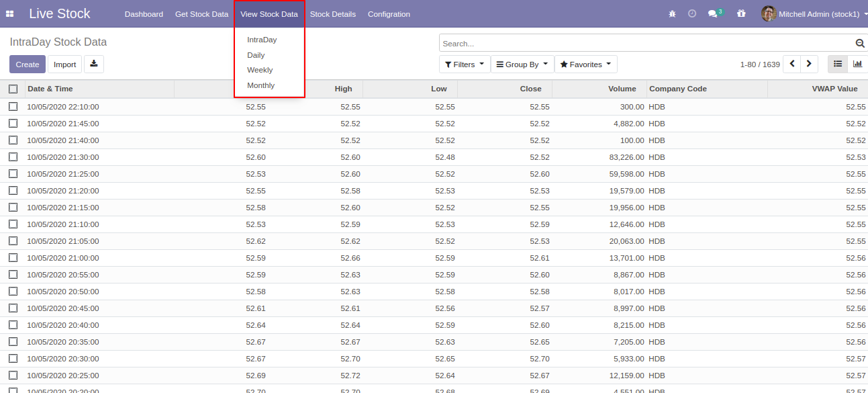Click the Create button

(x=28, y=64)
